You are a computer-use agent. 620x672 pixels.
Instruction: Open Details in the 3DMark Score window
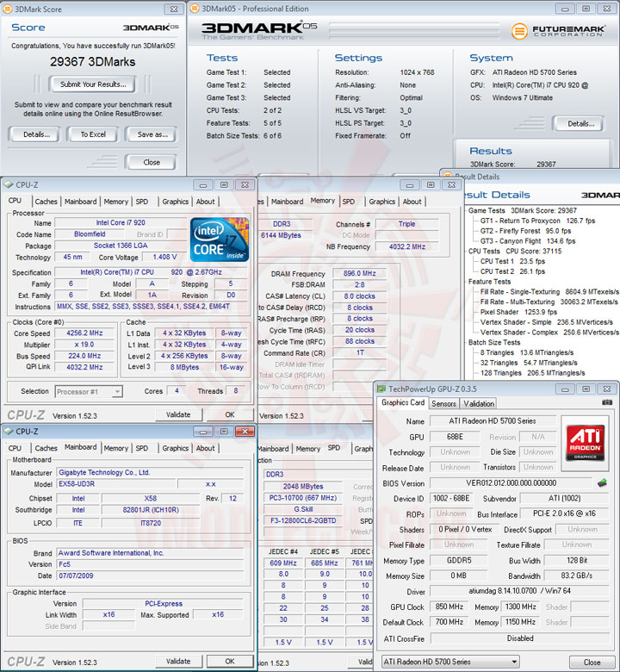(x=36, y=134)
